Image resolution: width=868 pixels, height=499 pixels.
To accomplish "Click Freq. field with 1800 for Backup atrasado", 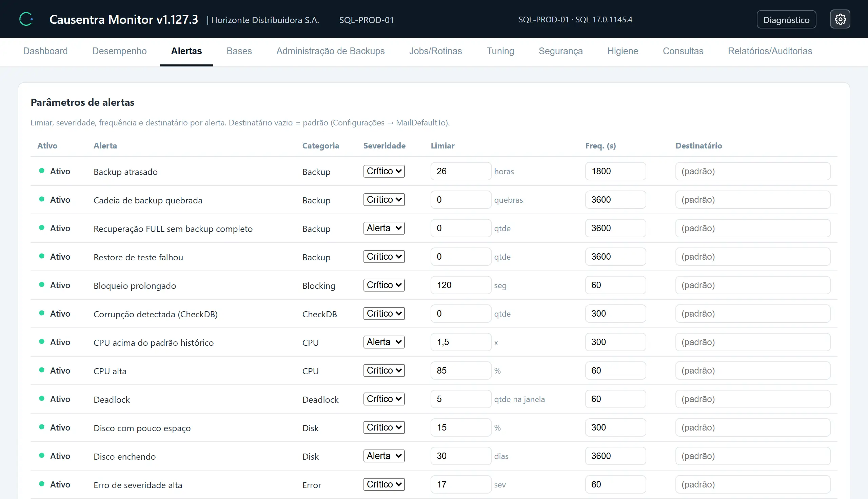I will point(615,171).
